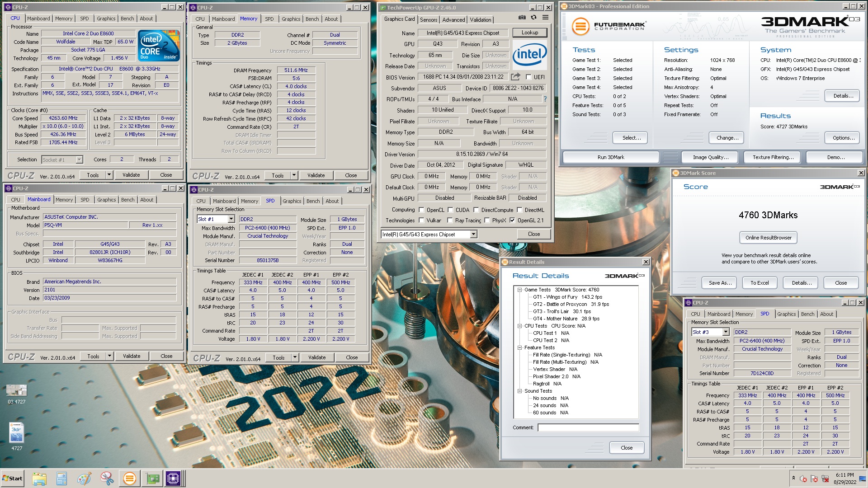The image size is (868, 488).
Task: Open desktop file '4727' 3dr icon
Action: click(x=17, y=436)
